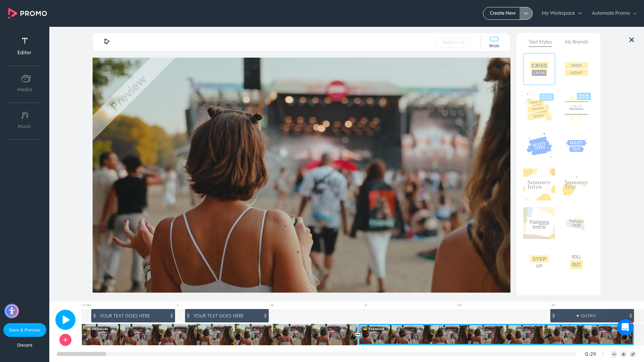Click the PROMO logo
Screen dimensions: 644x362
click(x=28, y=13)
